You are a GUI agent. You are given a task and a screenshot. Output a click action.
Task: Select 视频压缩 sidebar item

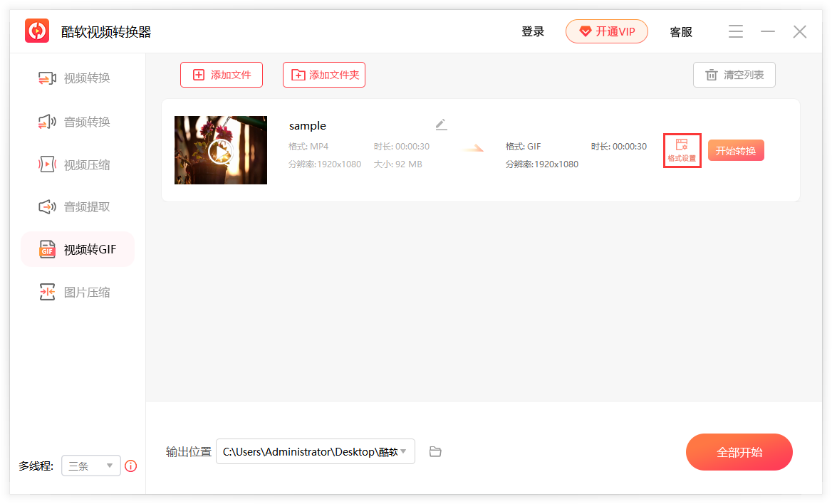(x=74, y=165)
